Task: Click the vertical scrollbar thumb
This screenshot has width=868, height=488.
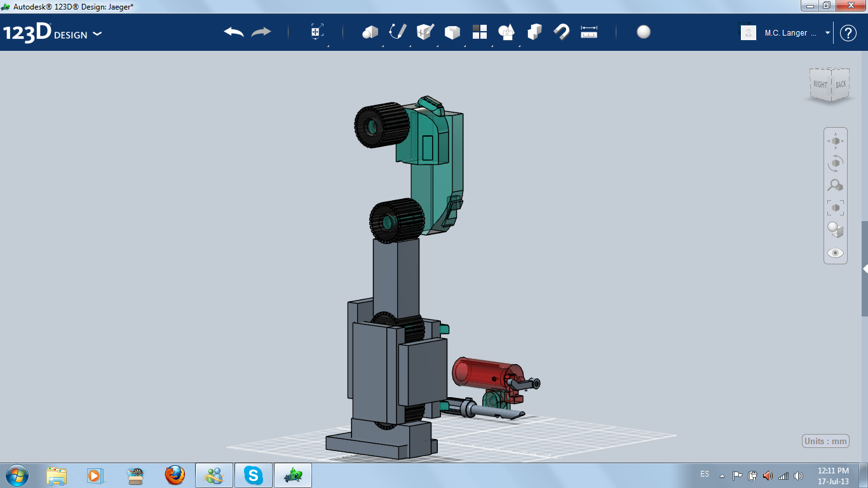Action: point(865,268)
